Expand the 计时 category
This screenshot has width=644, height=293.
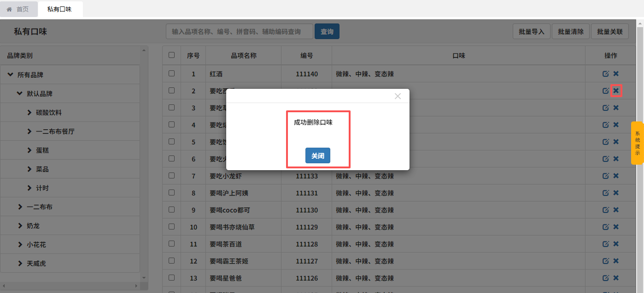click(x=29, y=188)
